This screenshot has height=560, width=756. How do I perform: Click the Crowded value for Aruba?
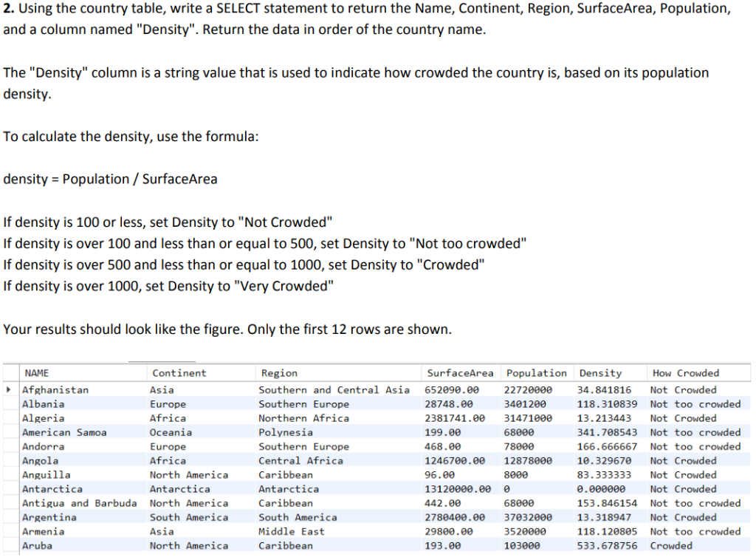click(x=673, y=545)
